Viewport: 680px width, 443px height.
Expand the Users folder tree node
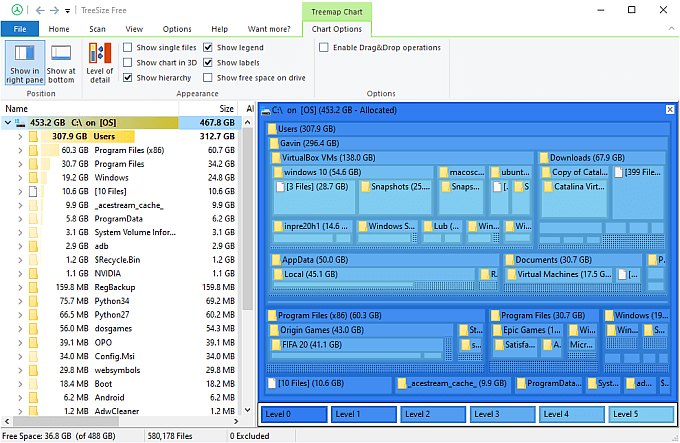(x=20, y=136)
